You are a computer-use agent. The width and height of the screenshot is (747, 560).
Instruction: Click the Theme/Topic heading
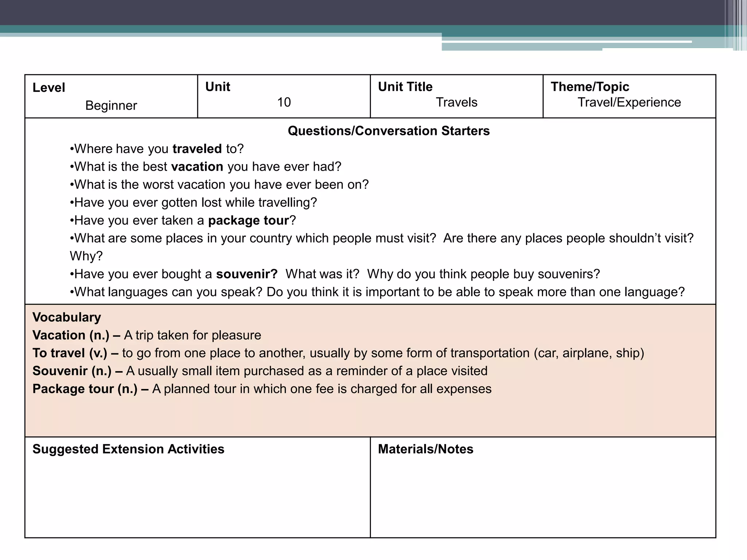[x=589, y=87]
